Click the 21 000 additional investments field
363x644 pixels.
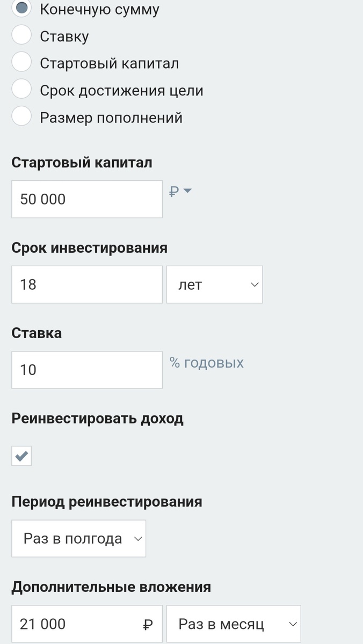click(75, 624)
